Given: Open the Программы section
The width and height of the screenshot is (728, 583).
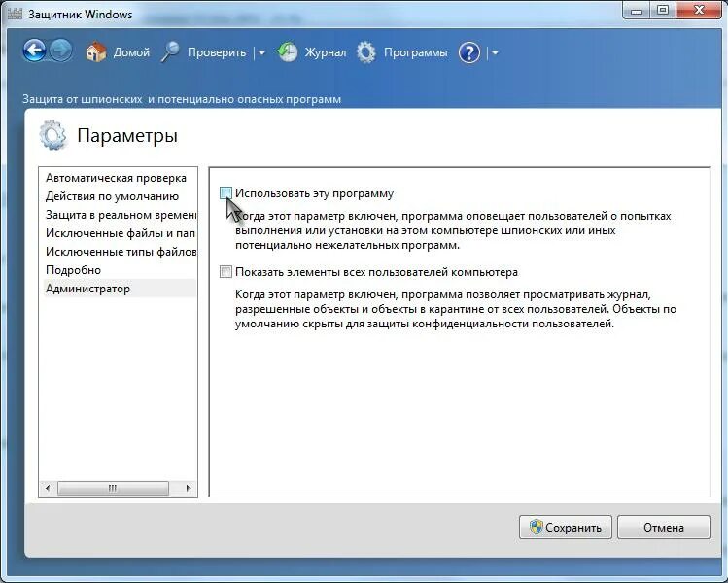Looking at the screenshot, I should (416, 52).
